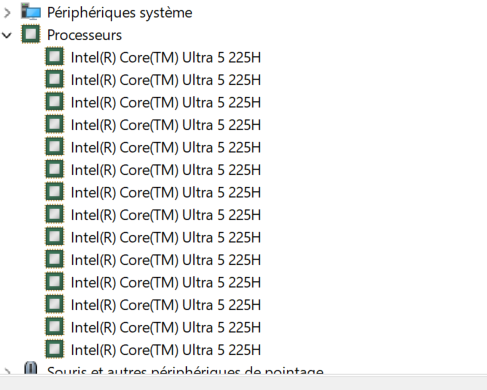Select Souris et autres périphériques de pointage
This screenshot has height=390, width=487.
click(x=185, y=370)
